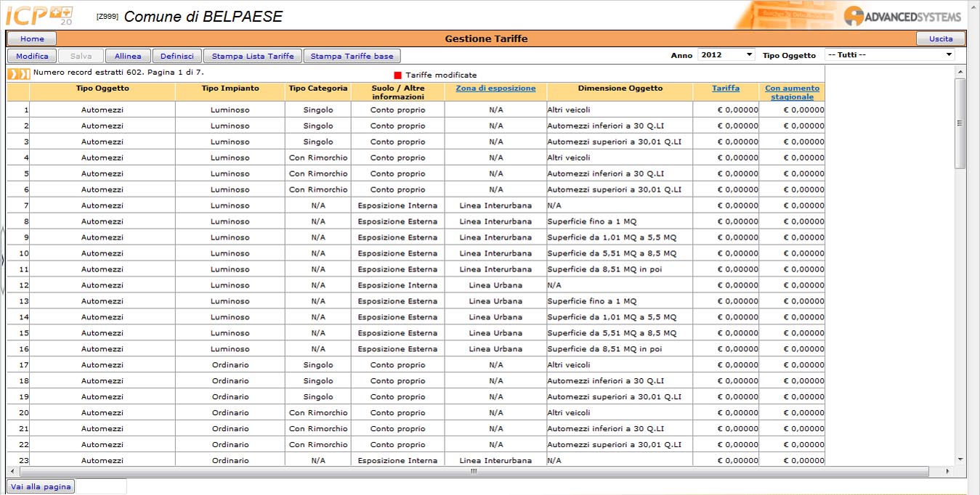Click the Uscita exit button
The width and height of the screenshot is (980, 495).
point(941,38)
